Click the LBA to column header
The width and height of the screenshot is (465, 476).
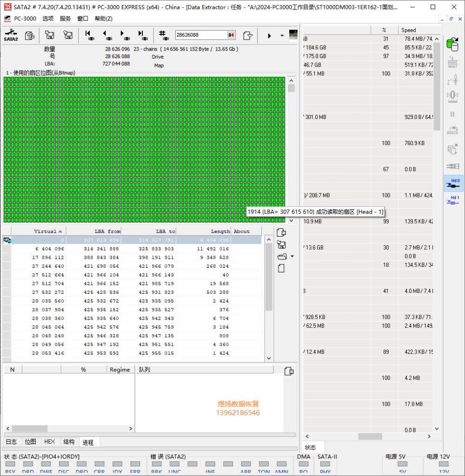click(x=149, y=231)
